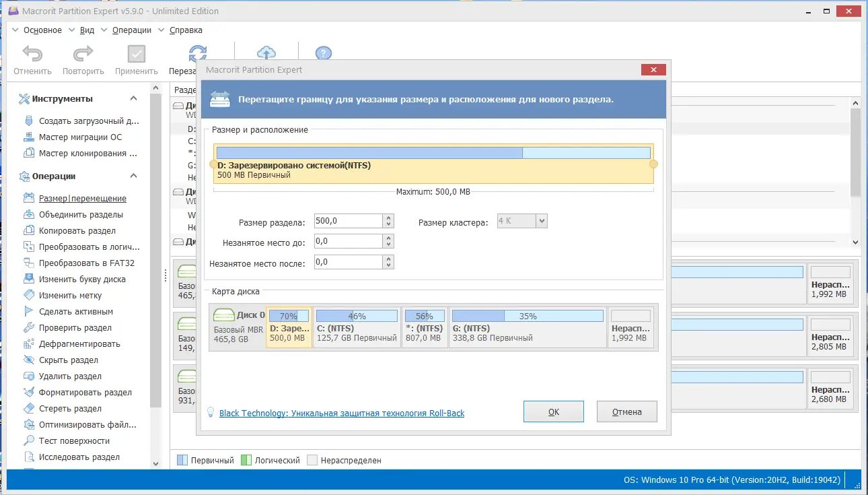This screenshot has height=495, width=868.
Task: Select *: (NTFS) 807,0 MB partition block
Action: pos(425,327)
